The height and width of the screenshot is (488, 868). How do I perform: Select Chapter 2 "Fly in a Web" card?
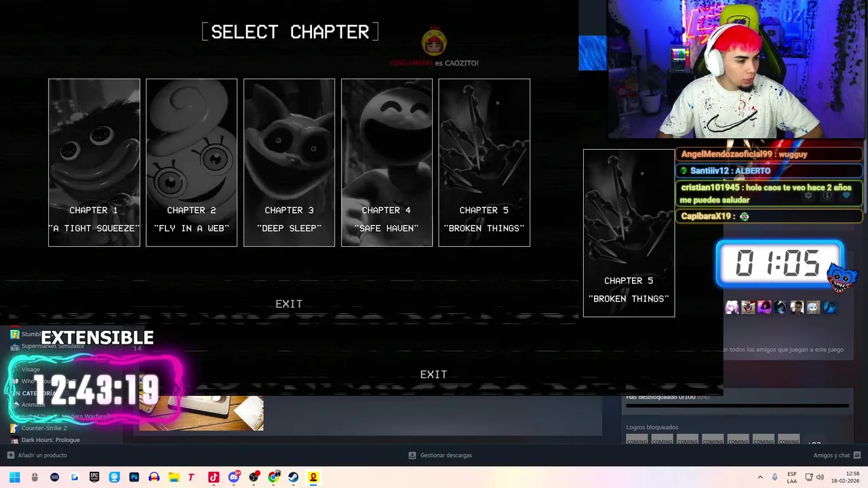click(191, 163)
